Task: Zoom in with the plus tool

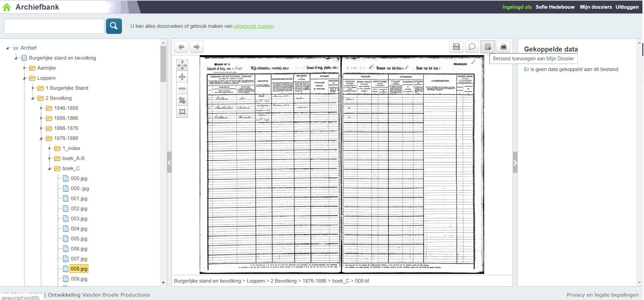Action: (x=182, y=77)
